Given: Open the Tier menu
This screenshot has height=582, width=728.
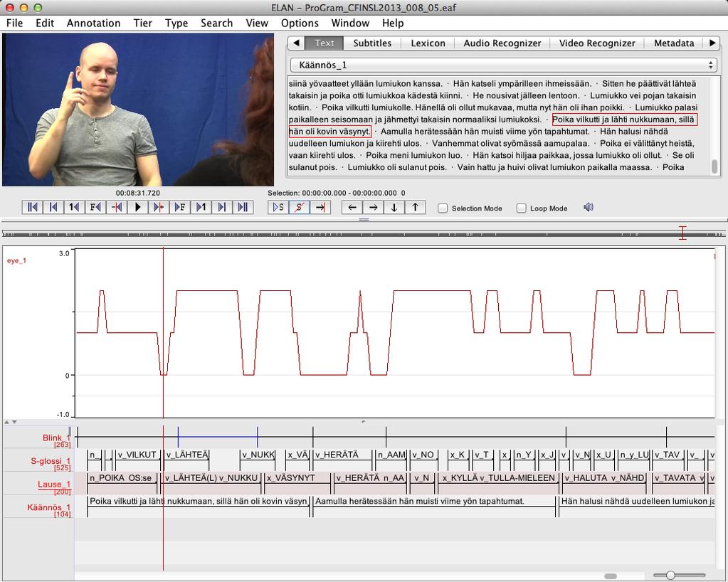Looking at the screenshot, I should [x=142, y=23].
